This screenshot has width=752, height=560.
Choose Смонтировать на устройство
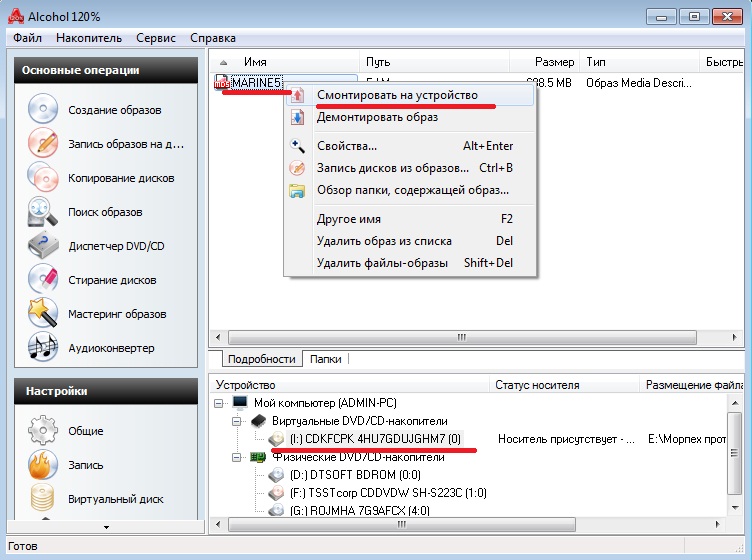tap(410, 95)
